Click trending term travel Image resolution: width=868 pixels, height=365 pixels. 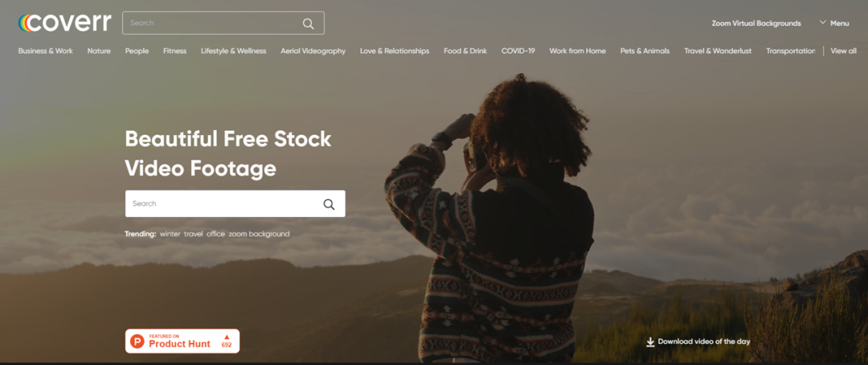tap(194, 234)
